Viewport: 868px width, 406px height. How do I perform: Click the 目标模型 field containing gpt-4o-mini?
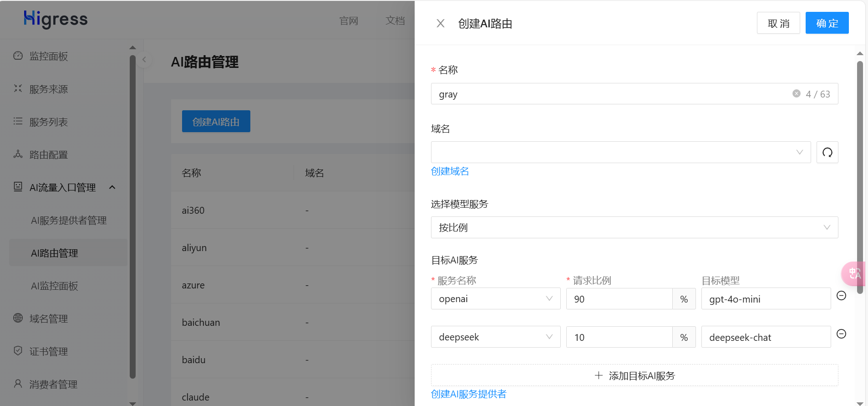(766, 299)
